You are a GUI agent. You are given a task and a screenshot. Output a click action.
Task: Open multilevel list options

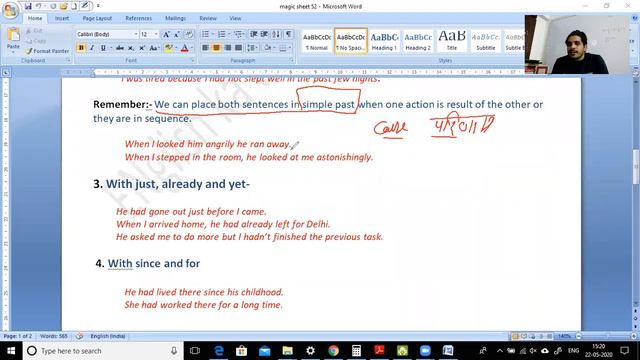click(239, 34)
